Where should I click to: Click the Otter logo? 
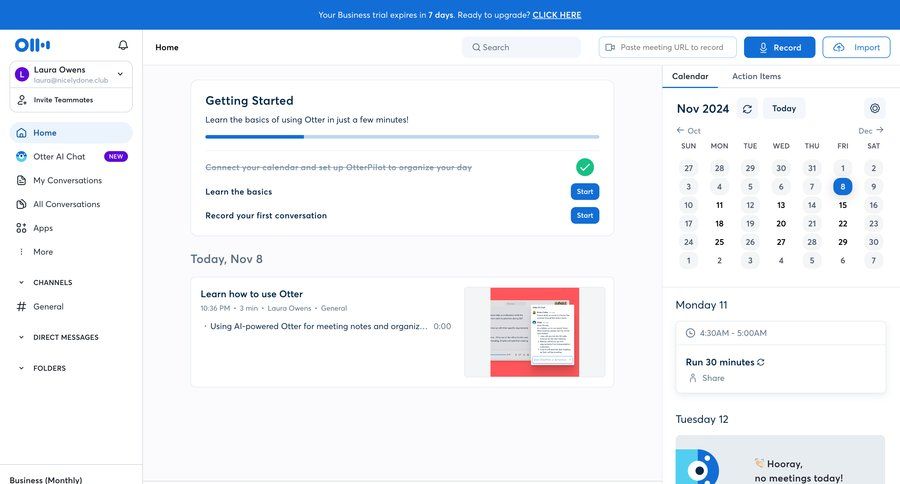[x=32, y=45]
